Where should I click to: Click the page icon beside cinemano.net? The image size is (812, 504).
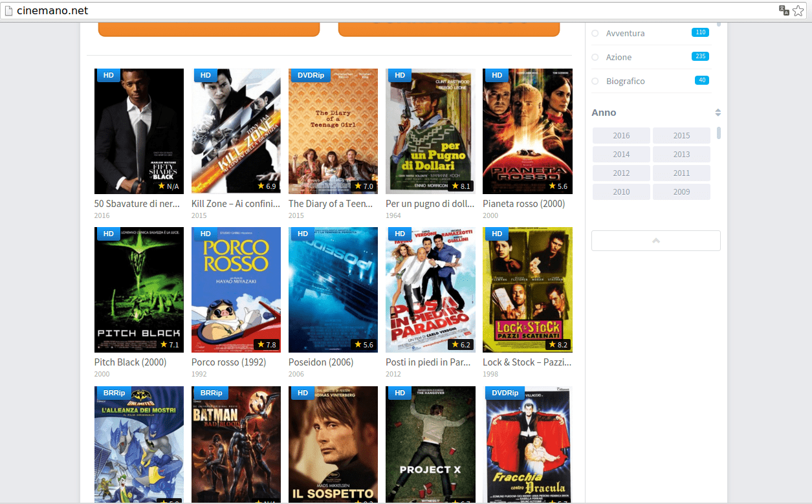[9, 11]
